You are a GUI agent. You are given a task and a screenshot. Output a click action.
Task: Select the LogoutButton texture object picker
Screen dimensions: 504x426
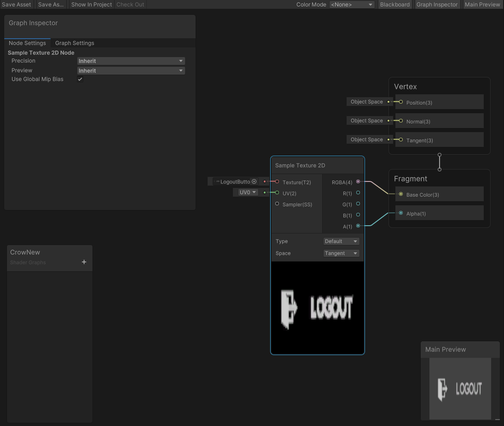(254, 181)
